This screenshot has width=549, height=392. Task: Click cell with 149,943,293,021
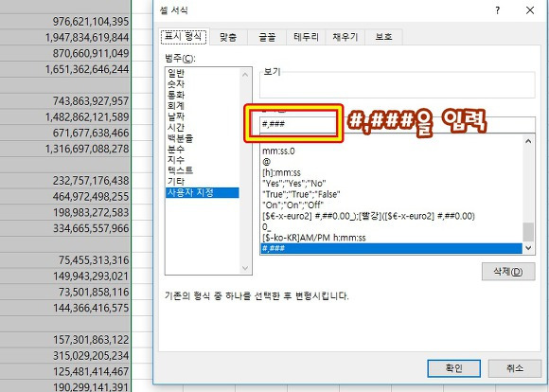point(65,276)
